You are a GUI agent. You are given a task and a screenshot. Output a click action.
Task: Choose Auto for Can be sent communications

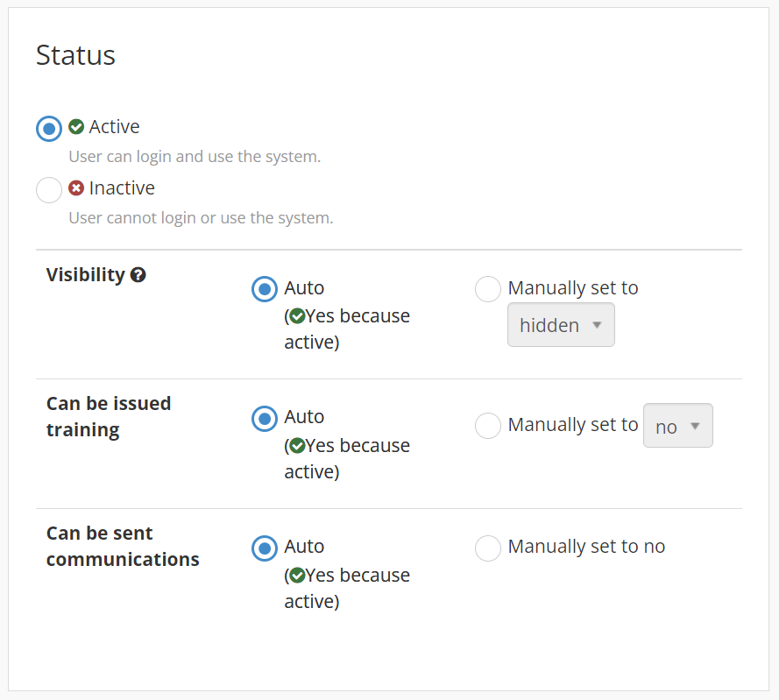tap(264, 548)
